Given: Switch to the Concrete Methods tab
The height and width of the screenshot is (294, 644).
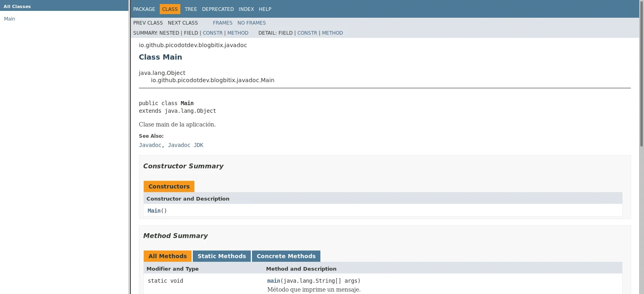Looking at the screenshot, I should pyautogui.click(x=286, y=256).
